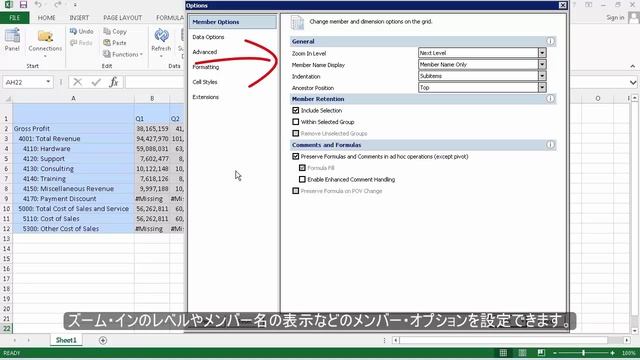Viewport: 640px width, 360px height.
Task: Click the zoom in plus icon
Action: [x=612, y=353]
